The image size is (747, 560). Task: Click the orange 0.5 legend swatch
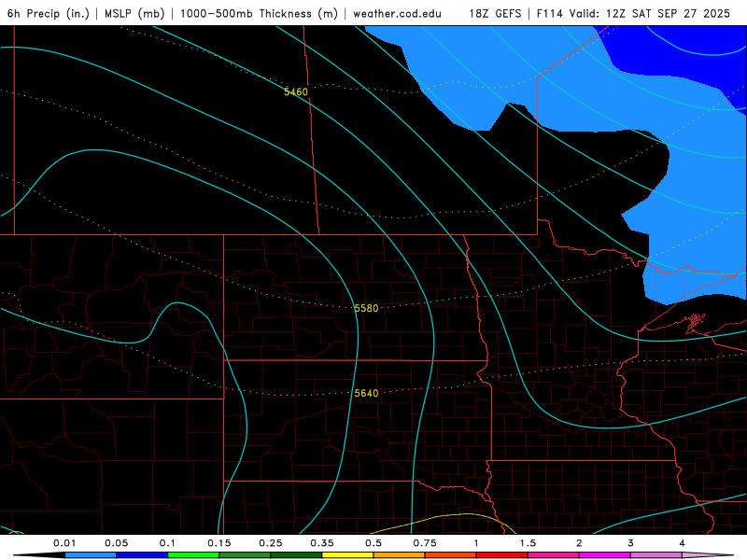click(400, 555)
